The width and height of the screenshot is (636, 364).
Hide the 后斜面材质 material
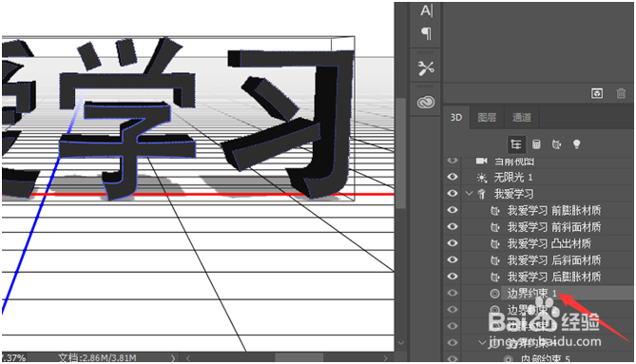pyautogui.click(x=453, y=260)
